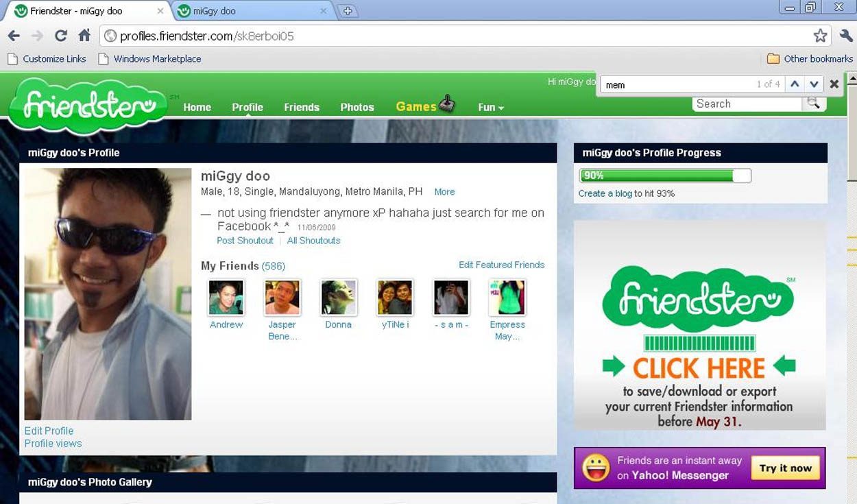Jump to next find result arrow
Viewport: 857px width, 504px height.
(814, 84)
